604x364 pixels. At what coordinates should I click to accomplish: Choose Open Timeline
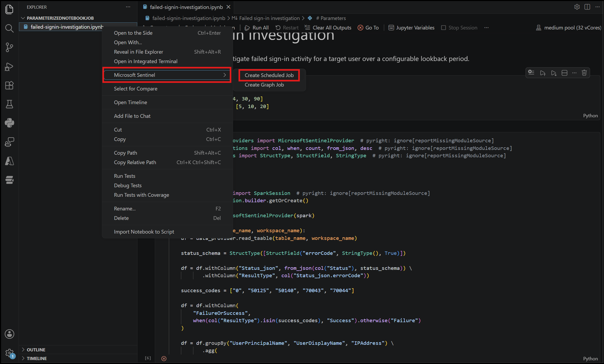click(x=167, y=102)
